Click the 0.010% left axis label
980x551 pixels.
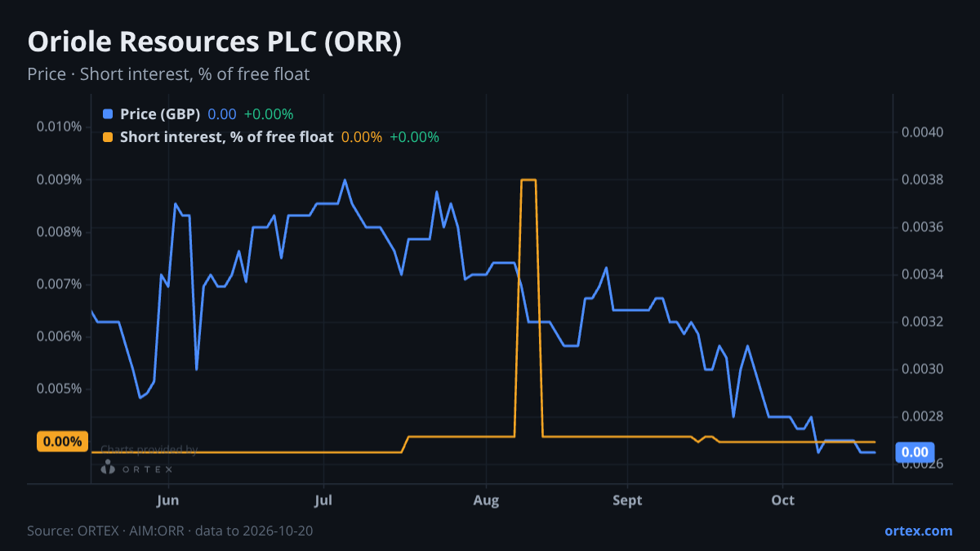(x=59, y=127)
